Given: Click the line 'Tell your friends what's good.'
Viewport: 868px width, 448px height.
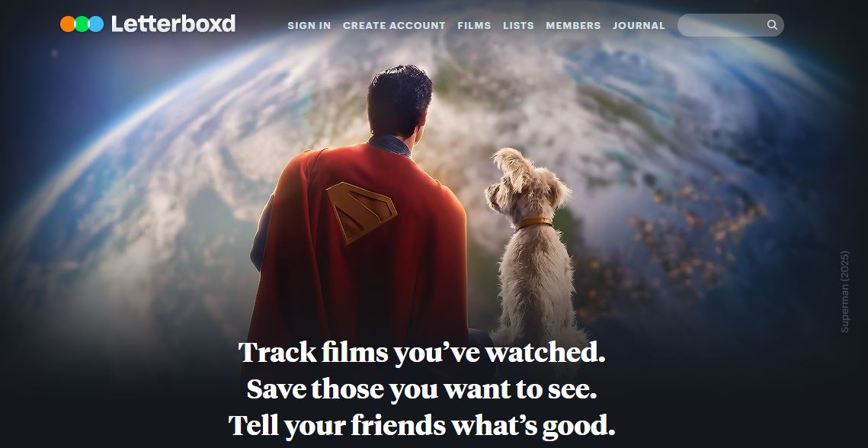Looking at the screenshot, I should point(422,425).
